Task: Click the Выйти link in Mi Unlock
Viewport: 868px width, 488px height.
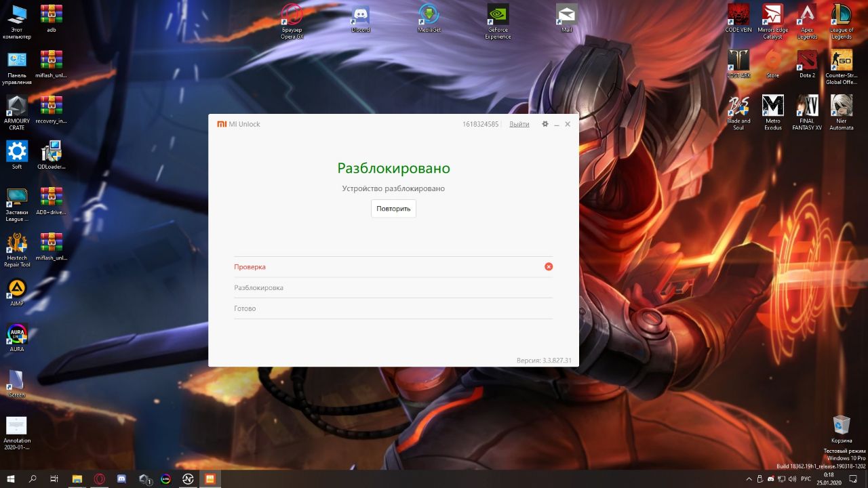Action: point(519,124)
